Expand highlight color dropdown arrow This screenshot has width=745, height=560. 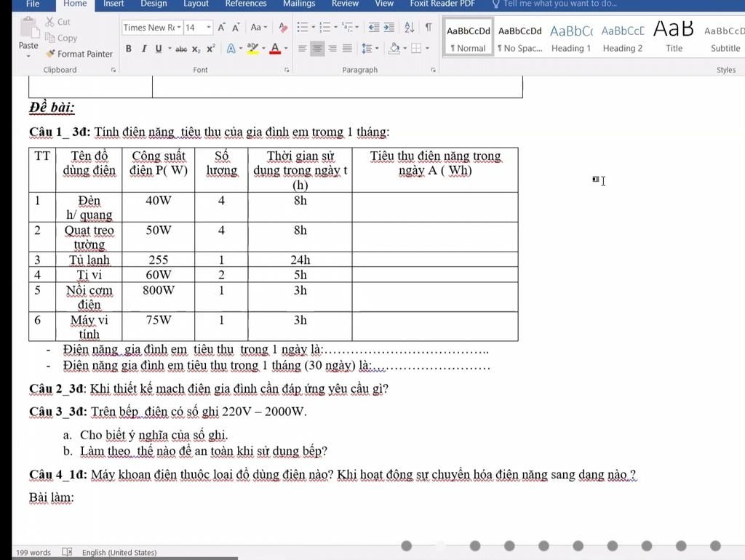point(263,49)
